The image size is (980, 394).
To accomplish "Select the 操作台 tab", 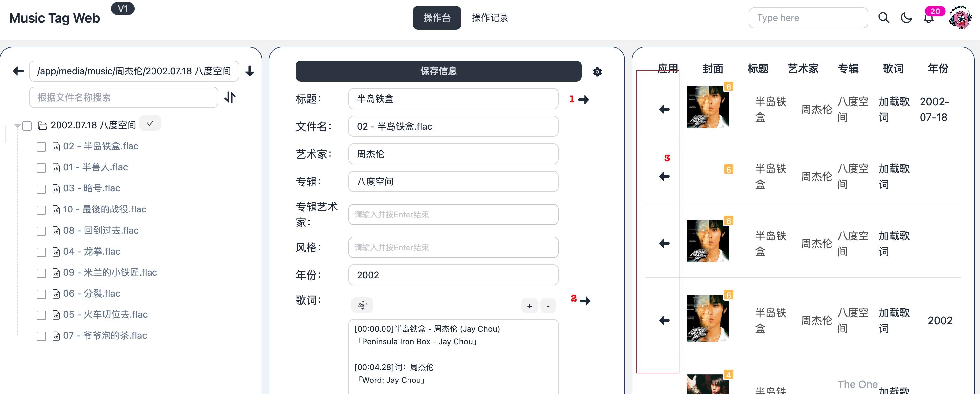I will (437, 18).
